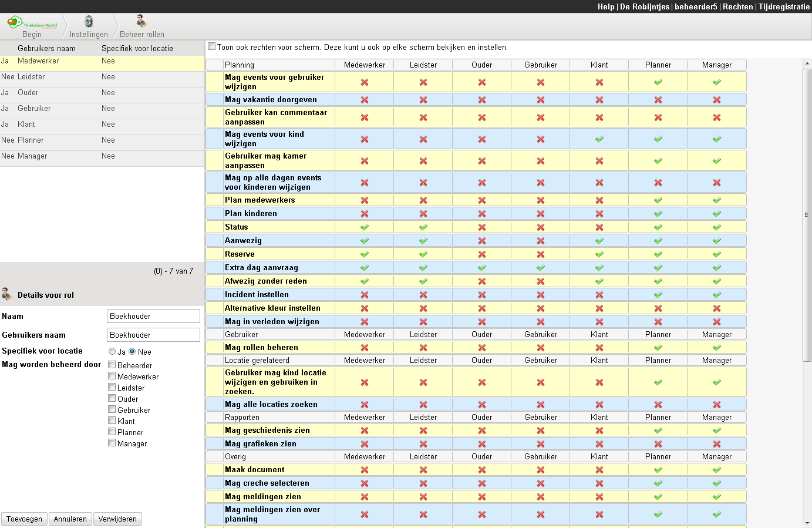The width and height of the screenshot is (812, 528).
Task: Check the Beheerder checkbox
Action: tap(112, 365)
